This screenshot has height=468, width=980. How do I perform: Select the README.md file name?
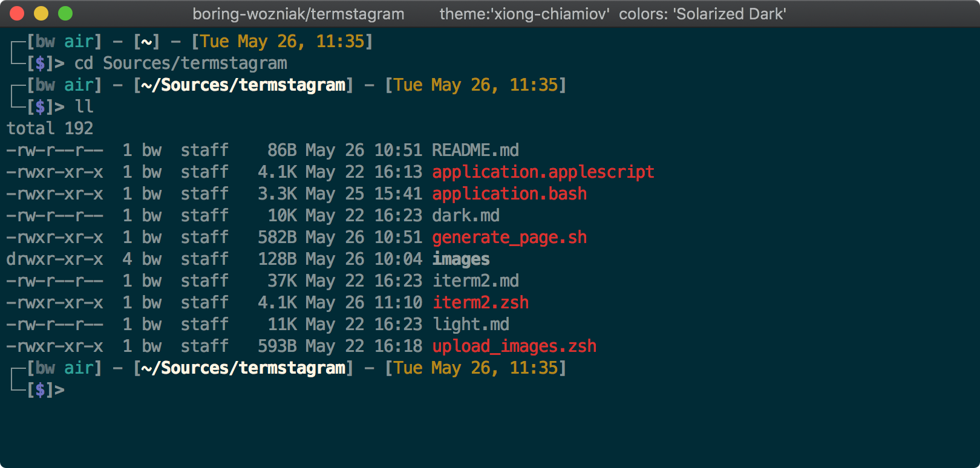coord(475,150)
